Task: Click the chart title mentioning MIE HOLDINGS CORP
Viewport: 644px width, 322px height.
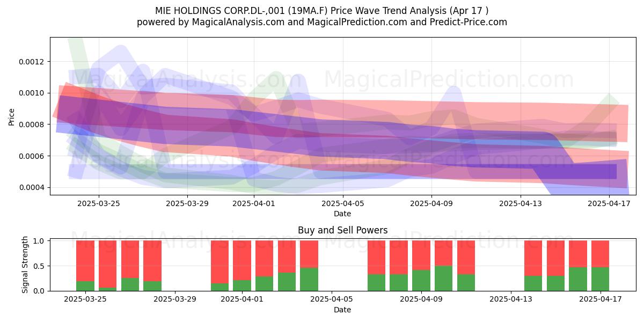Action: tap(322, 11)
